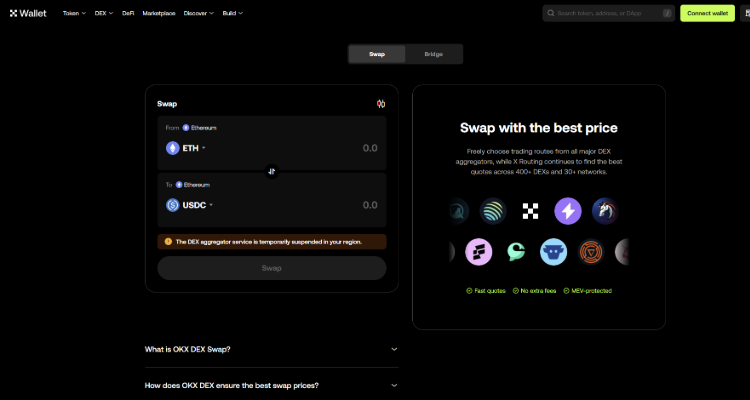Open the USDC token selector dropdown
This screenshot has height=400, width=750.
[189, 205]
